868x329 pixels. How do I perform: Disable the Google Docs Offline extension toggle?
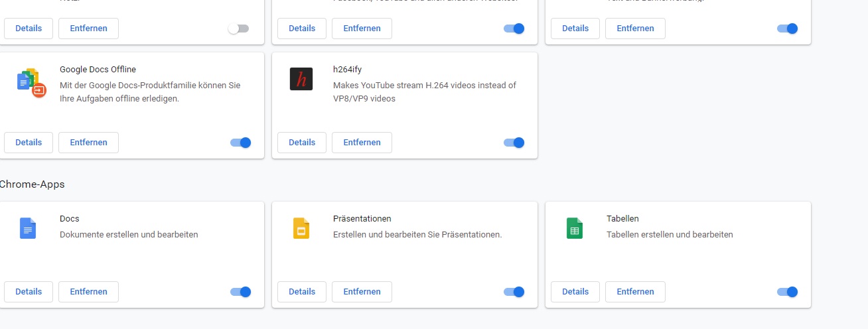[240, 143]
